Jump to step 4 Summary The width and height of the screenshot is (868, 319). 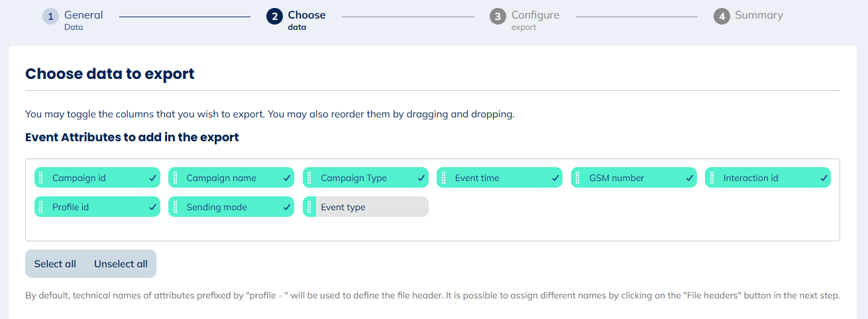coord(748,16)
